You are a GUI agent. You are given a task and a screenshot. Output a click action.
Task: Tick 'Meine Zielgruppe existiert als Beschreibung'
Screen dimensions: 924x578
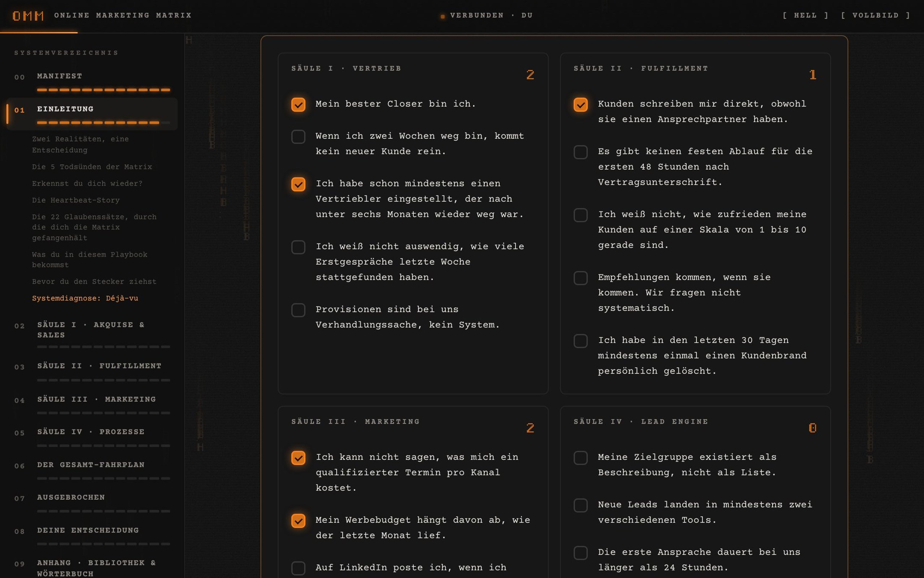(580, 458)
